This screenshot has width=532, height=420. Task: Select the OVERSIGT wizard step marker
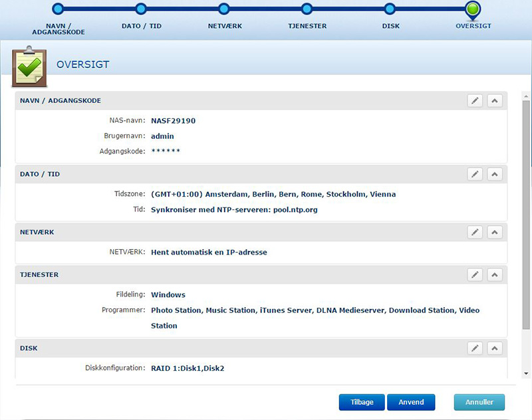pos(473,9)
